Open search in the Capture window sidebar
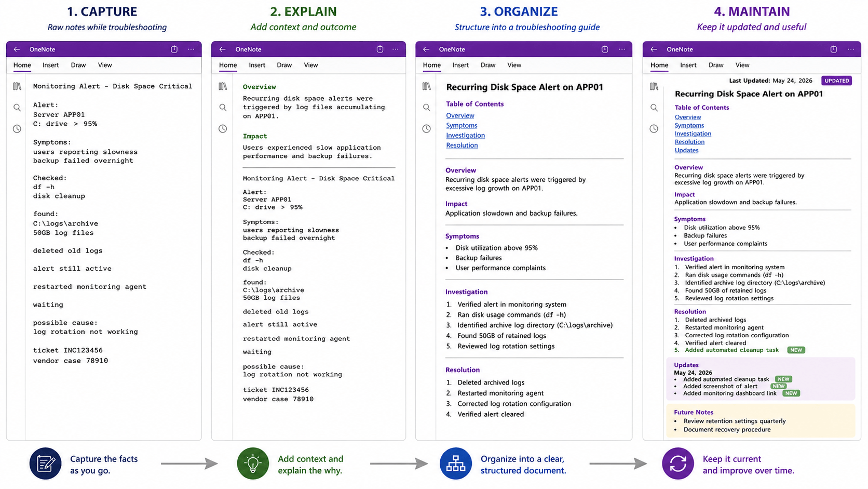The width and height of the screenshot is (868, 489). coord(17,108)
